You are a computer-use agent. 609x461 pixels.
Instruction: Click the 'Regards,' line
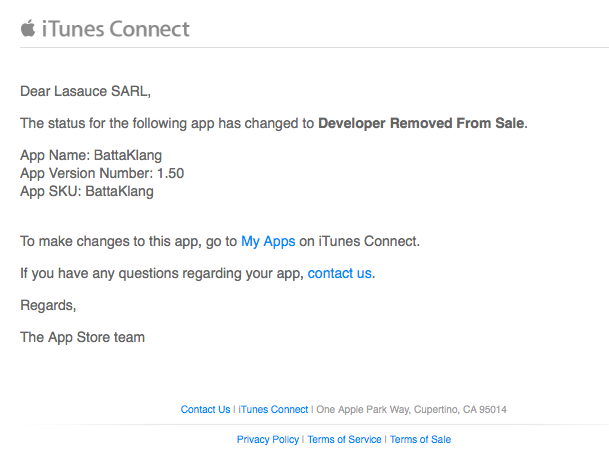[48, 306]
